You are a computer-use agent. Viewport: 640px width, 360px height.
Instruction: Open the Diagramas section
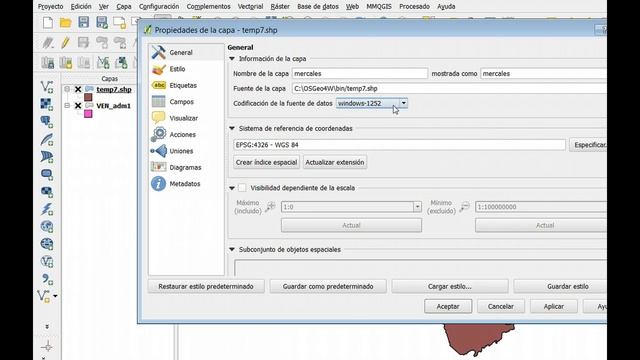click(186, 167)
